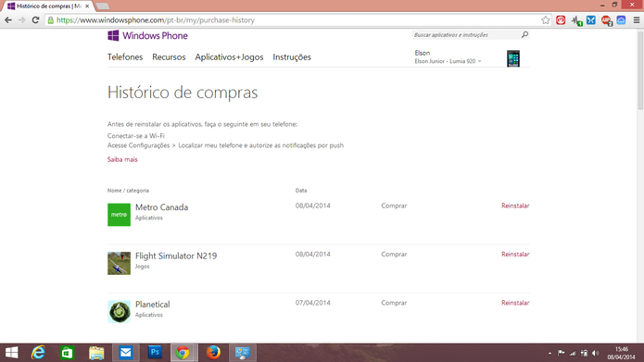Screen dimensions: 644x362
Task: Click the Data column header
Action: pos(301,191)
